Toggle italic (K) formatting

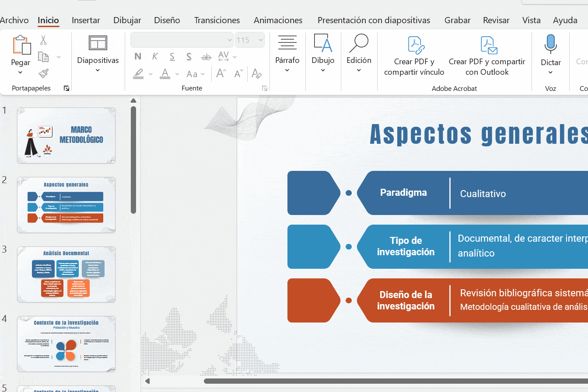click(155, 56)
